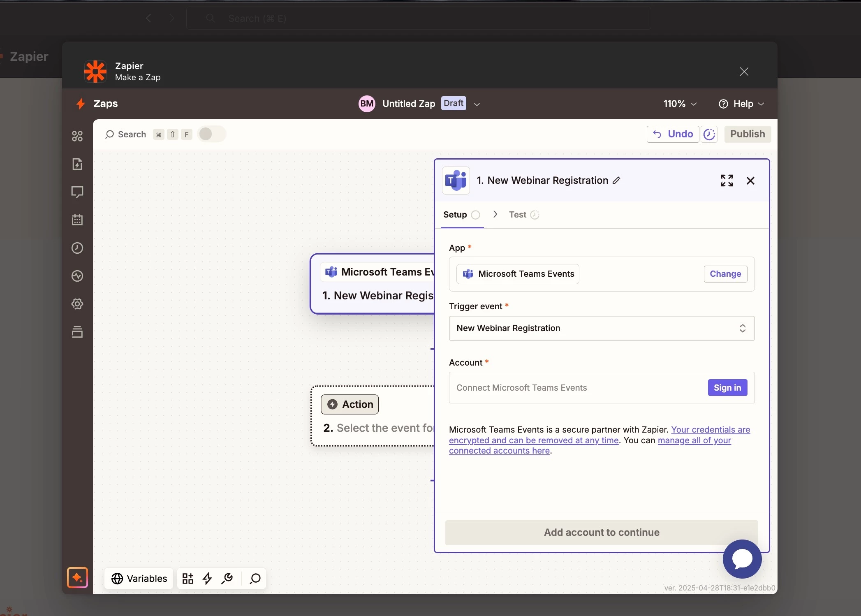The height and width of the screenshot is (616, 861).
Task: Click the chevron between Setup and Test
Action: pos(495,214)
